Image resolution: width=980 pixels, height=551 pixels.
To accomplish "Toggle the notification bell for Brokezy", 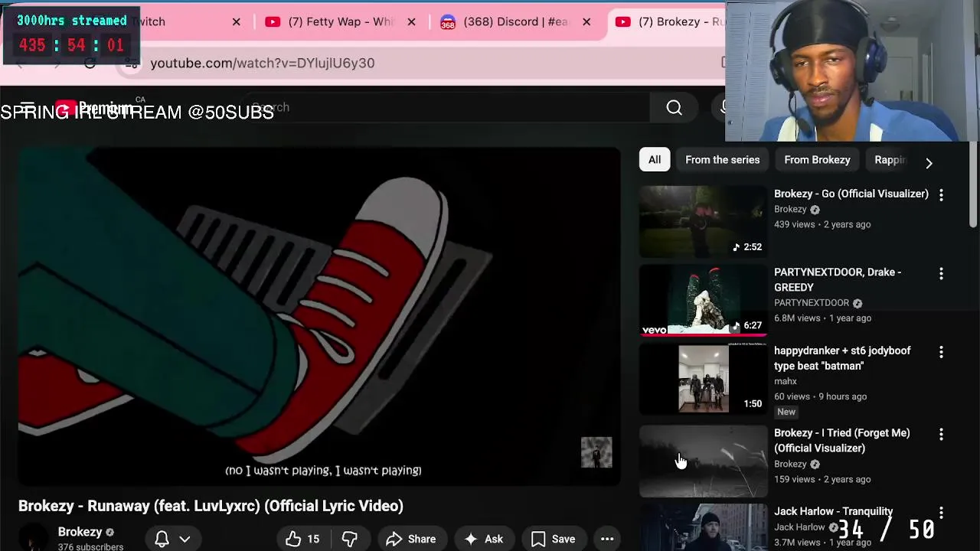I will coord(162,539).
